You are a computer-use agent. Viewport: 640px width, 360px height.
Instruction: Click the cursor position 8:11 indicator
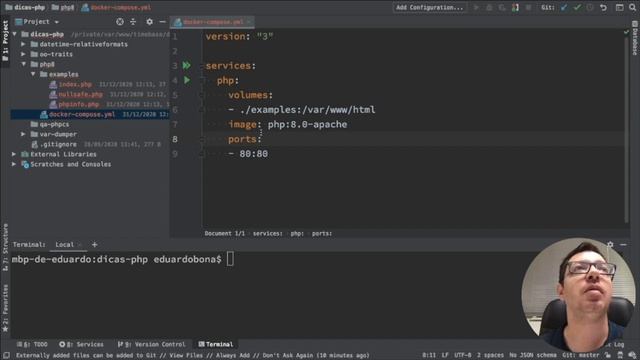(429, 356)
